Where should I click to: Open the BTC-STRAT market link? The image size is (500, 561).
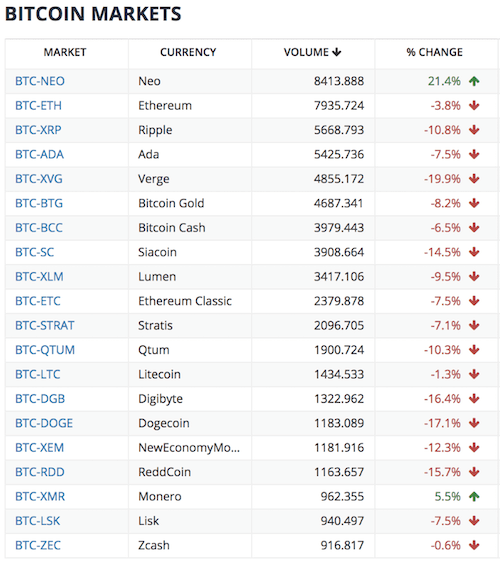[45, 326]
